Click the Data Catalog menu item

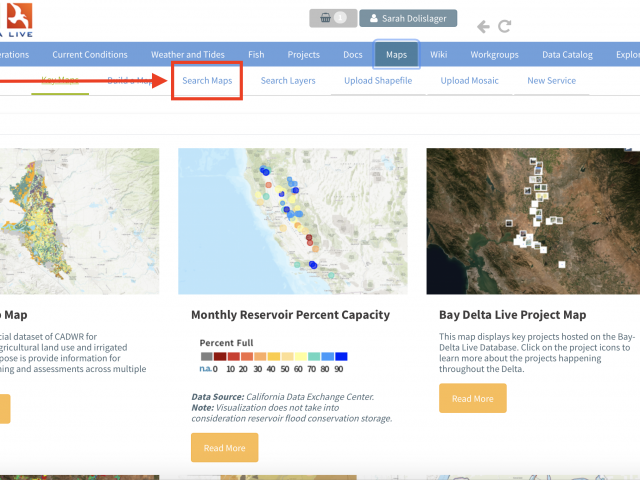point(566,55)
